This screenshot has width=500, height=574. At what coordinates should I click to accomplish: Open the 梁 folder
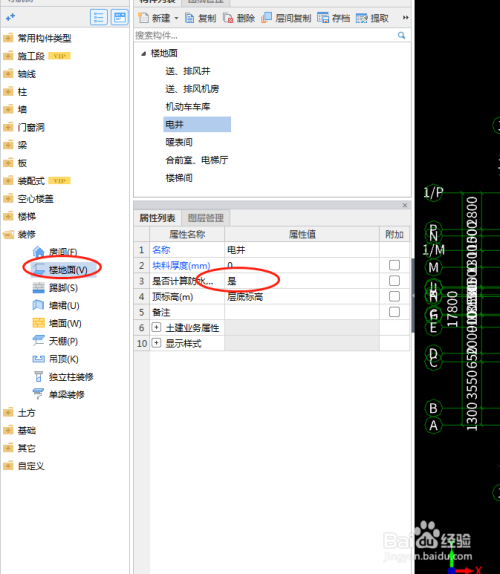(15, 145)
